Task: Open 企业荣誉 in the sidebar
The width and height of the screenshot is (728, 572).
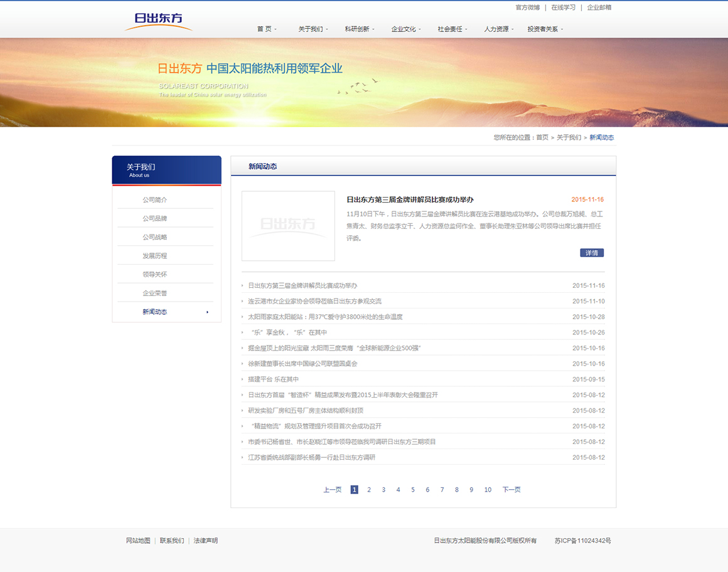Action: [154, 293]
